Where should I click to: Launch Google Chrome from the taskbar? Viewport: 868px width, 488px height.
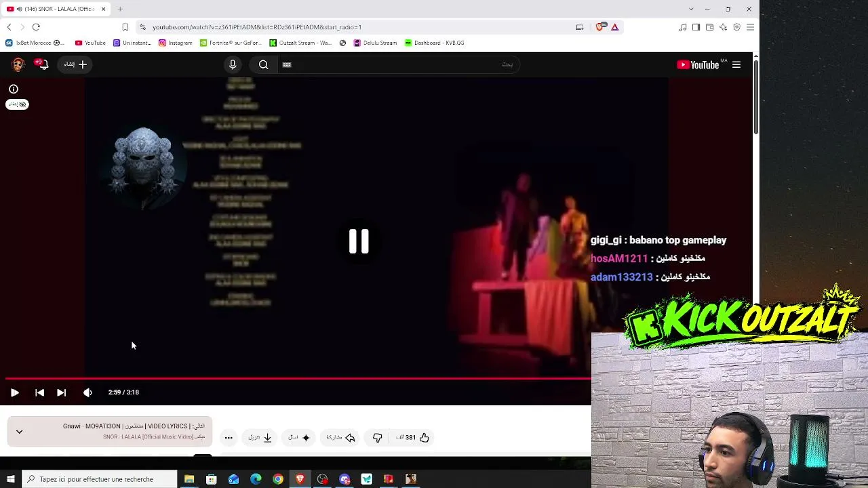pyautogui.click(x=278, y=479)
